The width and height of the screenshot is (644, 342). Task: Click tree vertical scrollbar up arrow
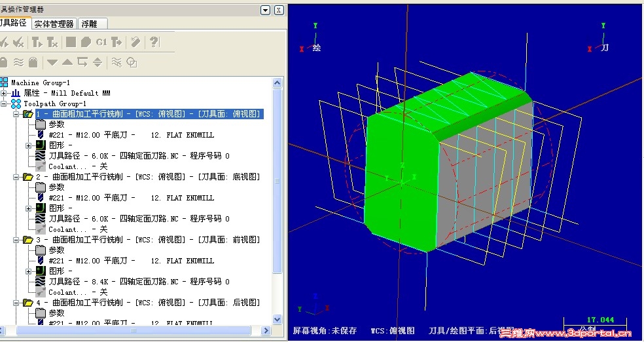click(277, 83)
